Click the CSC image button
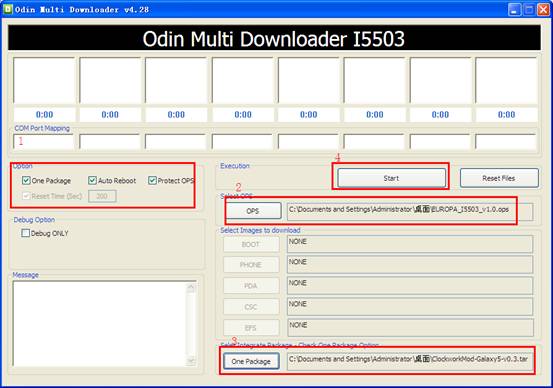The width and height of the screenshot is (553, 388). coord(251,307)
